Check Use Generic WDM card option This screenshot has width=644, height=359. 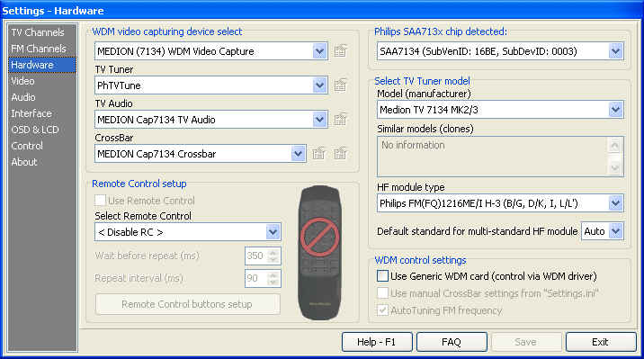pos(382,276)
